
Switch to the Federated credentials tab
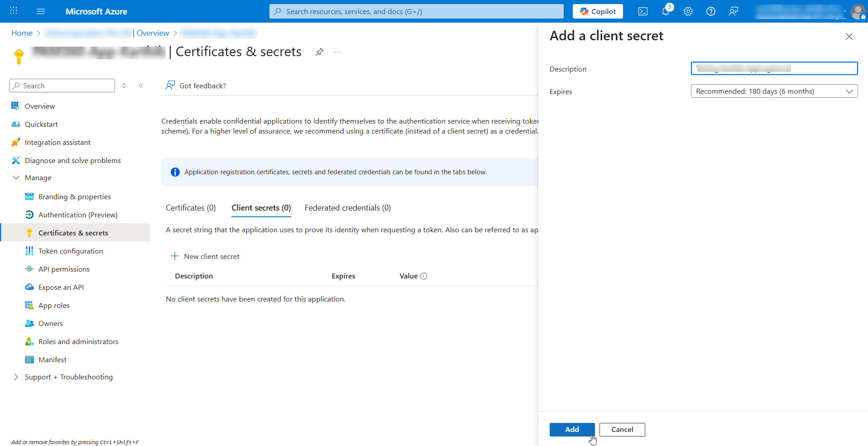[347, 207]
